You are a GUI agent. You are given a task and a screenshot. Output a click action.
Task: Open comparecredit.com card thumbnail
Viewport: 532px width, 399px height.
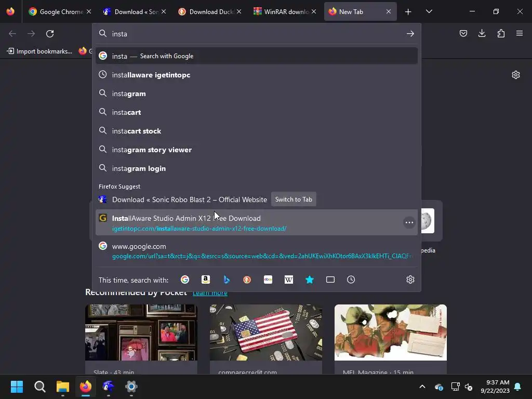tap(265, 332)
